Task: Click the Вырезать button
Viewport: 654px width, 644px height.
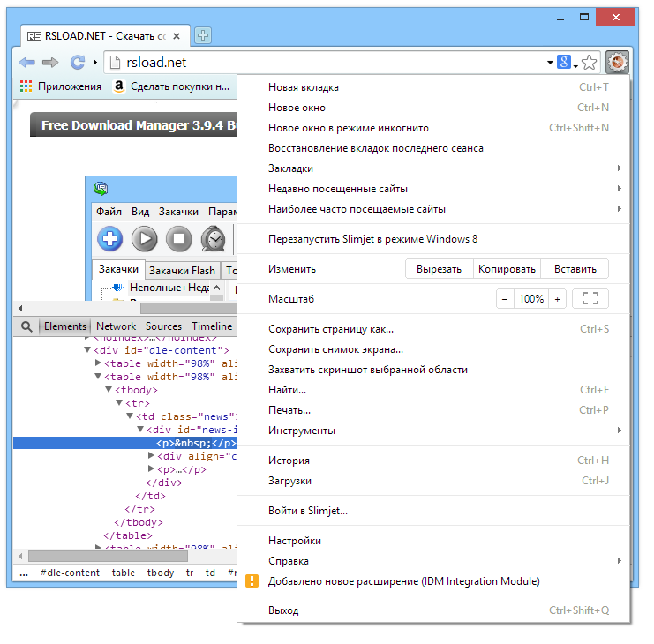Action: click(440, 269)
